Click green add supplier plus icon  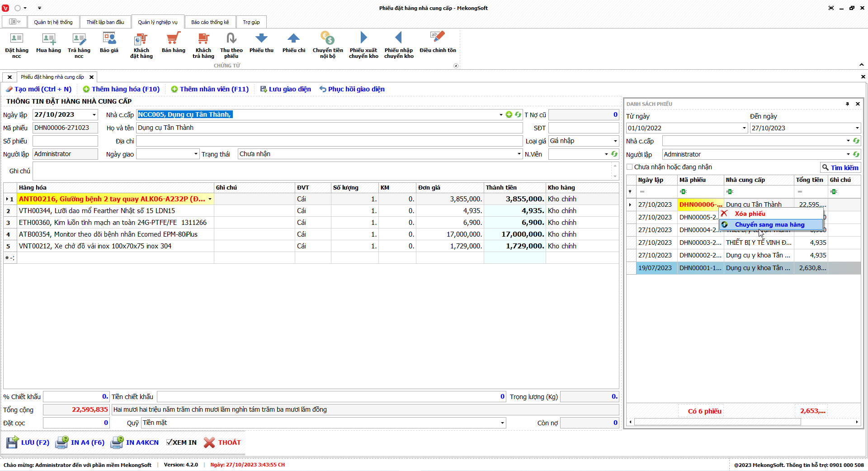tap(509, 114)
